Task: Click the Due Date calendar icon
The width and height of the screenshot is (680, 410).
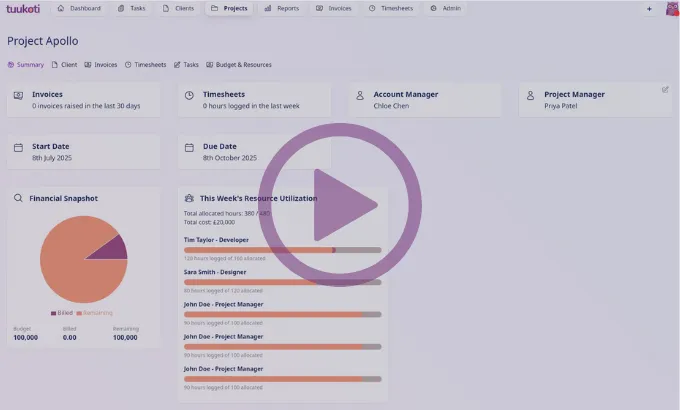Action: pos(189,148)
